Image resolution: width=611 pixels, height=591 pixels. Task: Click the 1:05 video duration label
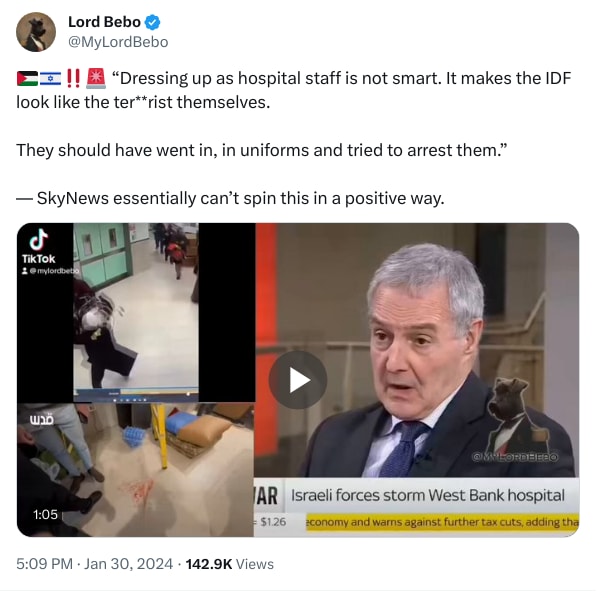click(45, 515)
